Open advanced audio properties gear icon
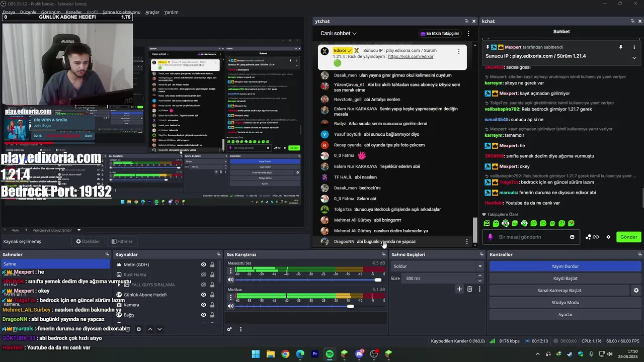 (x=229, y=329)
